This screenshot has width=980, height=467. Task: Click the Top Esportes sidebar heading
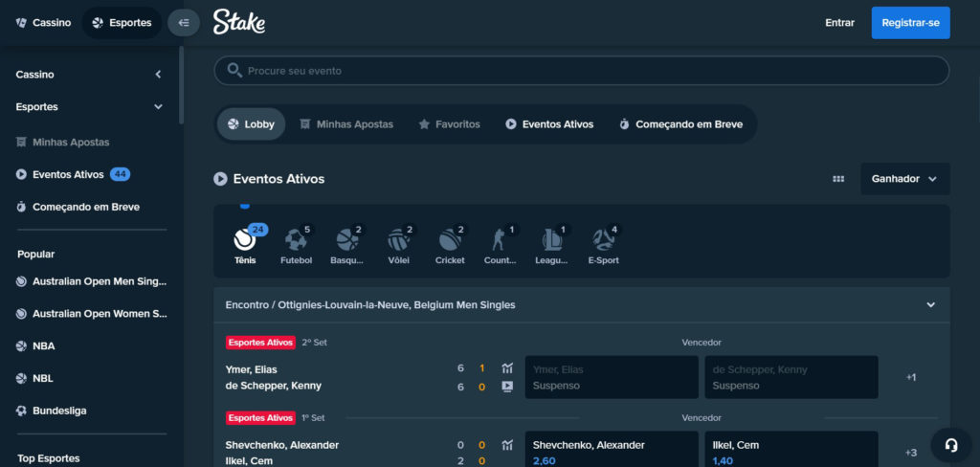point(48,458)
